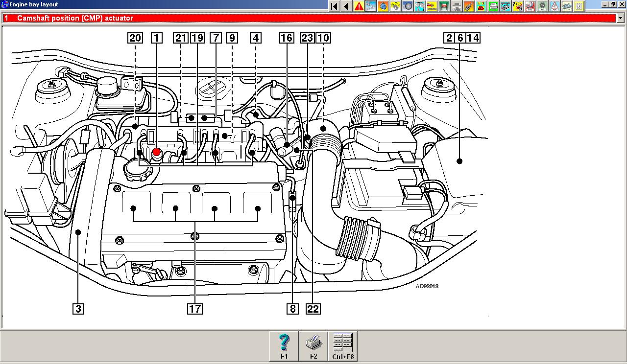Click component label 17 in the diagram
The height and width of the screenshot is (364, 627).
[194, 309]
